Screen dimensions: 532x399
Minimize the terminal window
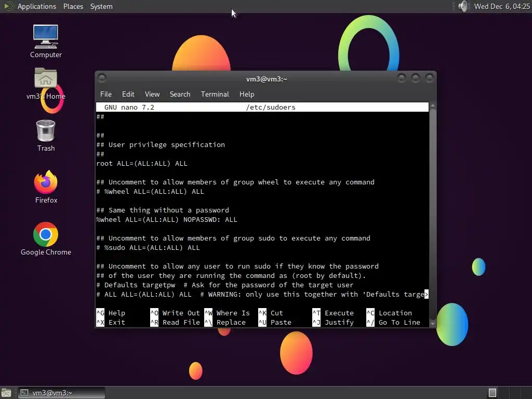pos(402,78)
